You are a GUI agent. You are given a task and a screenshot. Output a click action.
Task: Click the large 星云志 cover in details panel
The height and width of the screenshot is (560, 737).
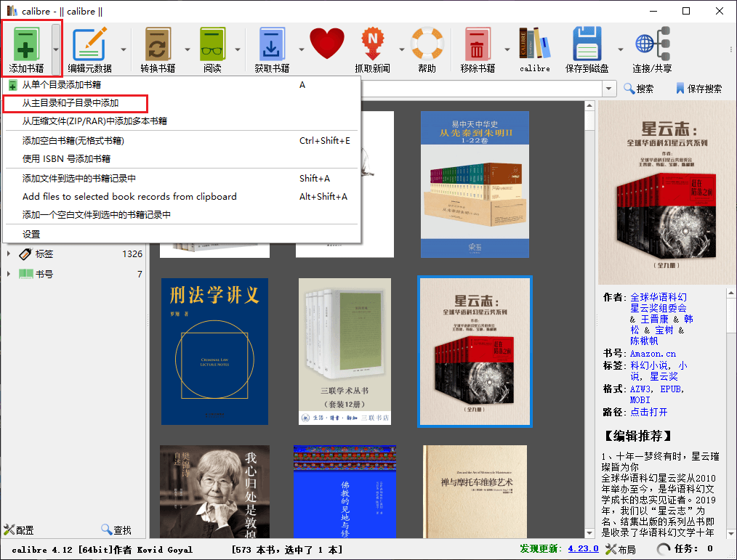pos(666,192)
